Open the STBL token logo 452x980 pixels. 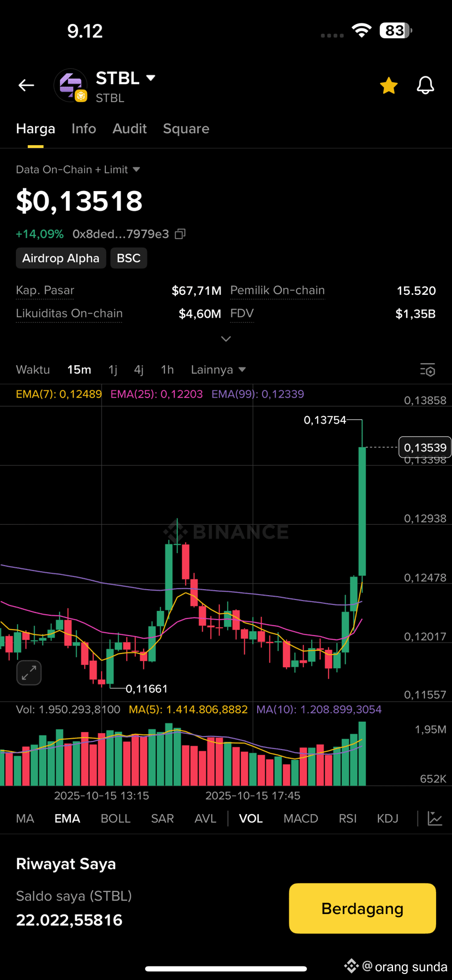(x=70, y=85)
